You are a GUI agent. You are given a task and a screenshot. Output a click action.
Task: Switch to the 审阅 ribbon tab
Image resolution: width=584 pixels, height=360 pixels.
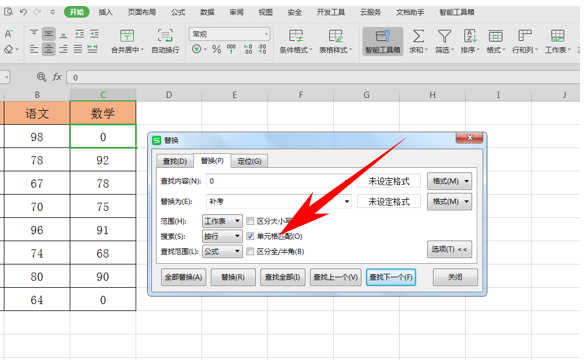click(236, 12)
